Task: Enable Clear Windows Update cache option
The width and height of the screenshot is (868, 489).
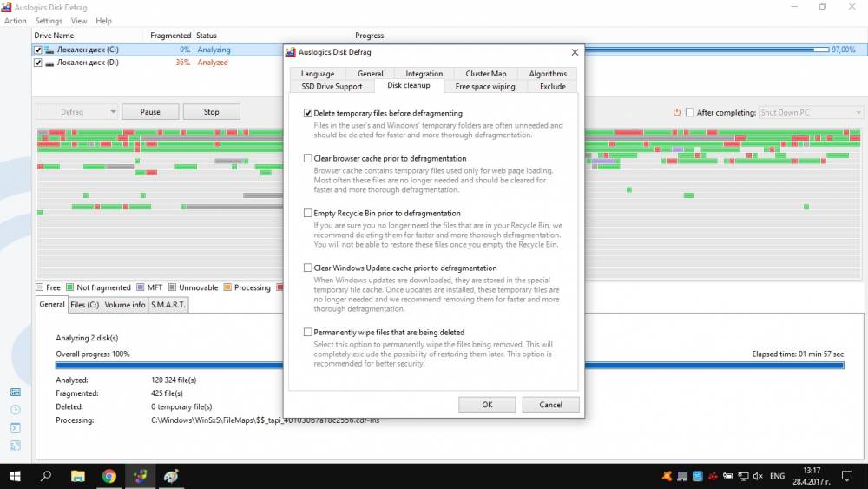Action: pyautogui.click(x=308, y=268)
